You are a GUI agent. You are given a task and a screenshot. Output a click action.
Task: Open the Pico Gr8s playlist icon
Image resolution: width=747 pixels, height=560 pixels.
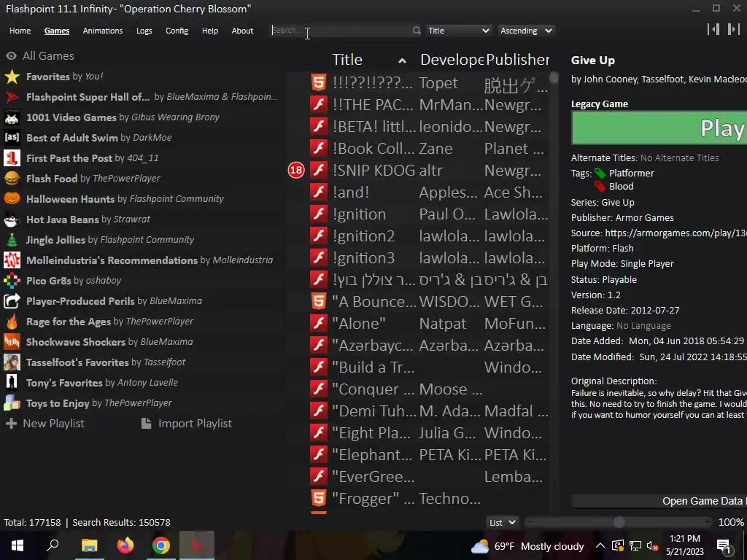tap(12, 281)
